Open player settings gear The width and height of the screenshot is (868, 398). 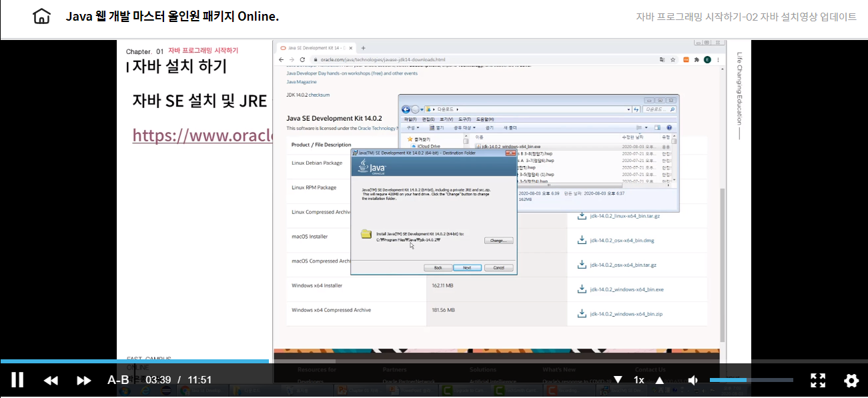(x=851, y=380)
